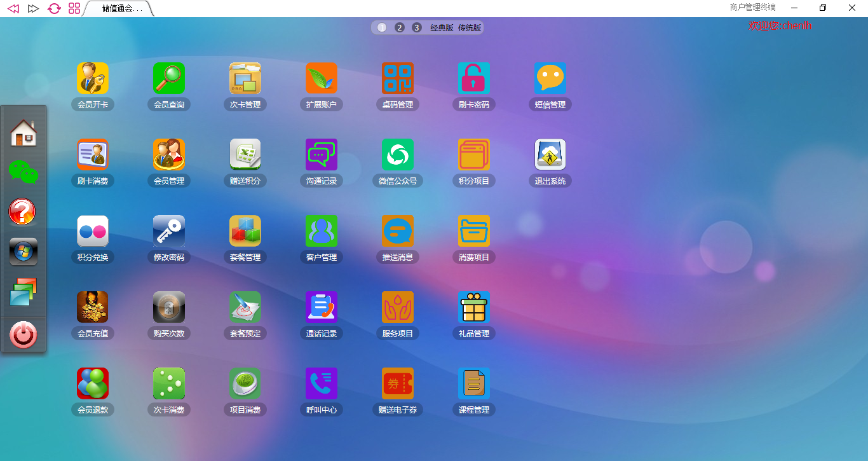Click the red help question icon
Viewport: 868px width, 461px height.
(x=24, y=211)
